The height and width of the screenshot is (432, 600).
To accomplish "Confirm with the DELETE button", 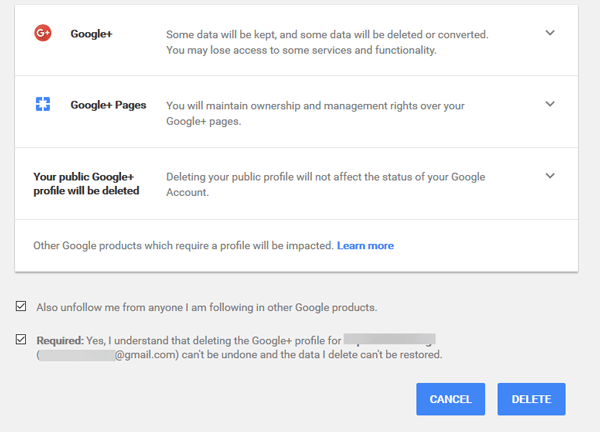I will pos(531,399).
